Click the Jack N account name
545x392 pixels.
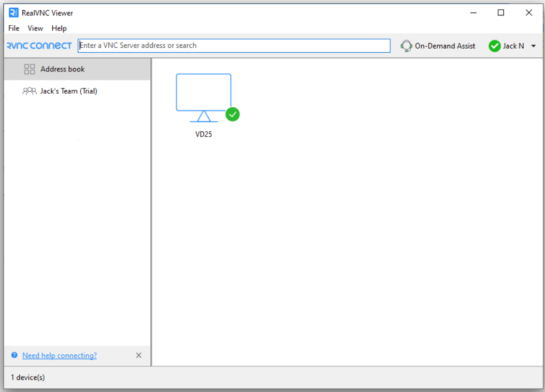click(514, 46)
